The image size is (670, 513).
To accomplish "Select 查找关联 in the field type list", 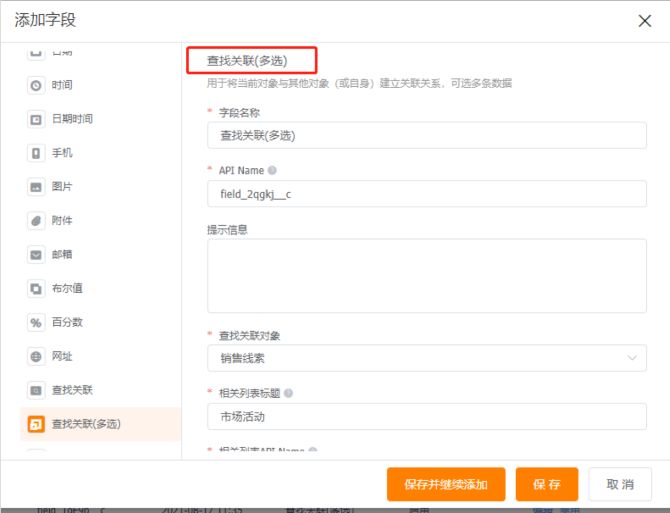I will [x=72, y=390].
